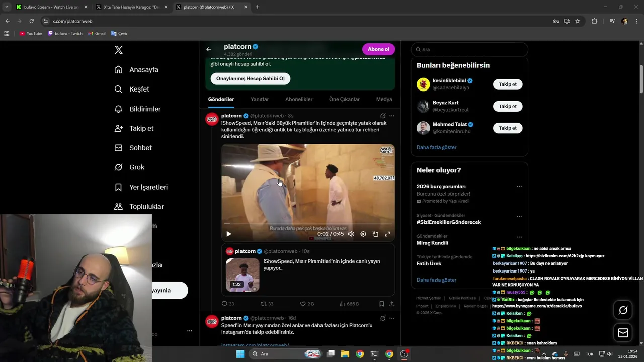Expand video to fullscreen
Screen dimensions: 644x362
(x=387, y=234)
